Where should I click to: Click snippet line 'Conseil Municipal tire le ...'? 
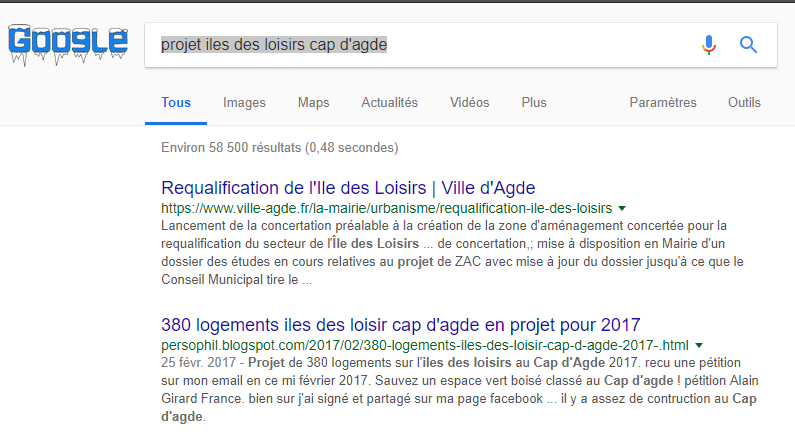coord(237,280)
